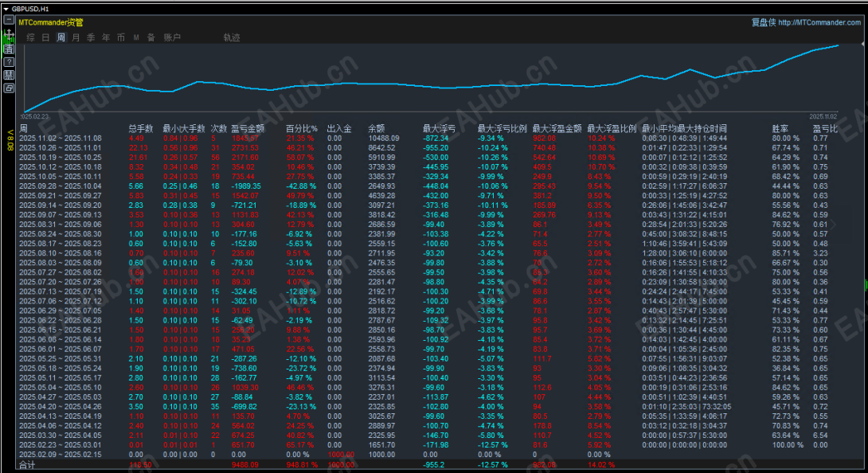868x473 pixels.
Task: Click the 最大浮亏比例 column header
Action: click(502, 128)
